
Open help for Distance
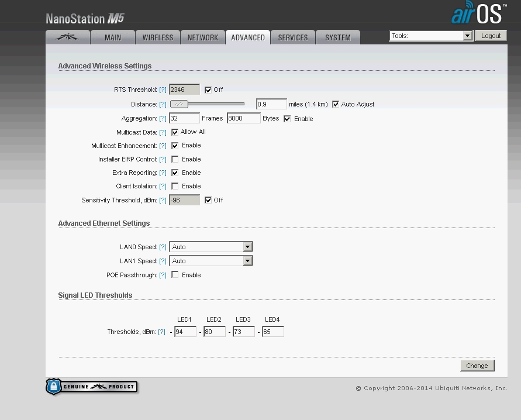(x=163, y=104)
